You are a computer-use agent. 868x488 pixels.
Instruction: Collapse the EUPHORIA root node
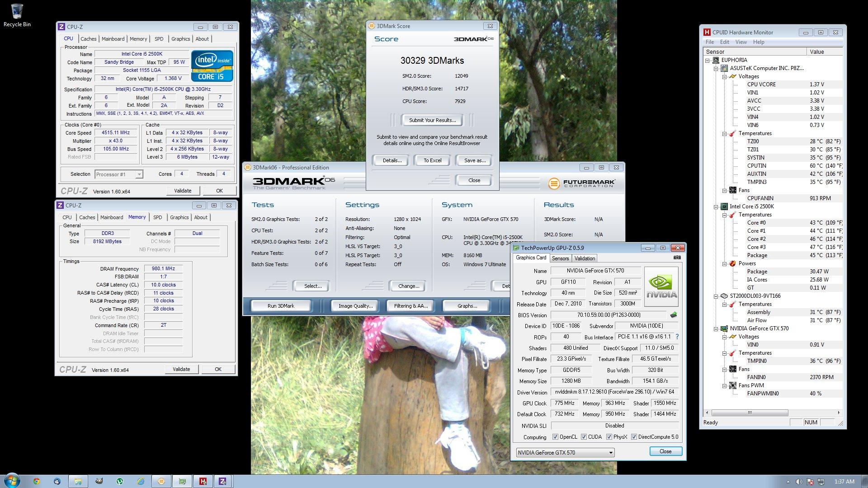point(708,61)
